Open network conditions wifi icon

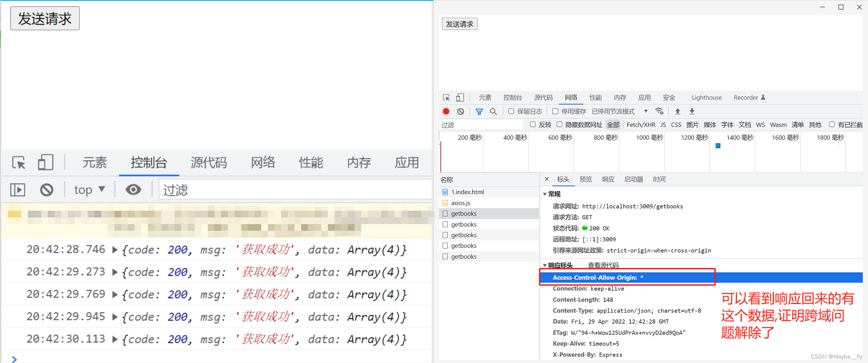659,111
